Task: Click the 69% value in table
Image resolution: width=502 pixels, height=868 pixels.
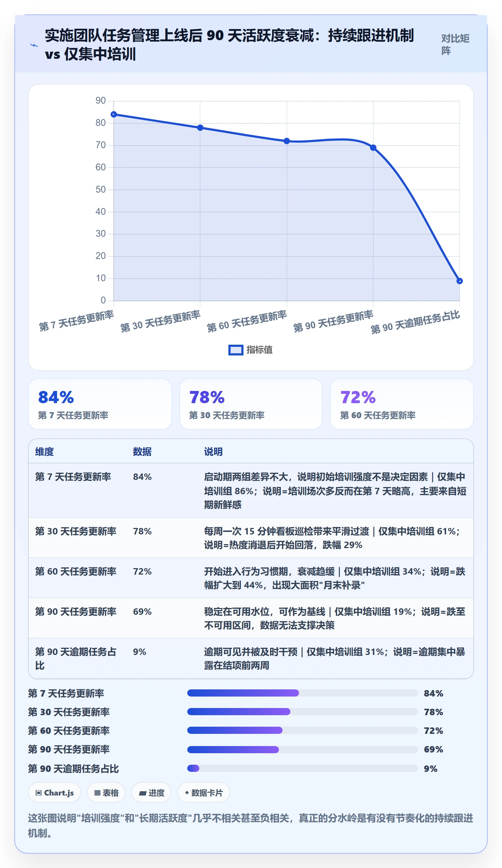Action: tap(142, 612)
